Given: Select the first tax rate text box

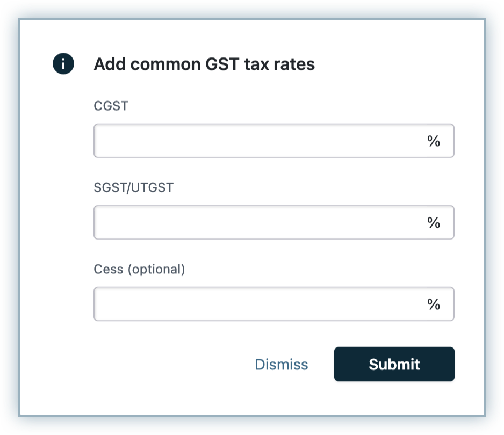Looking at the screenshot, I should [258, 141].
